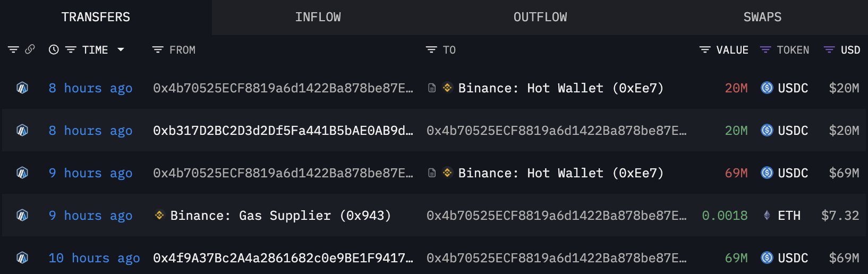868x274 pixels.
Task: Open sender address starting 0xb317D2BC
Action: tap(283, 131)
